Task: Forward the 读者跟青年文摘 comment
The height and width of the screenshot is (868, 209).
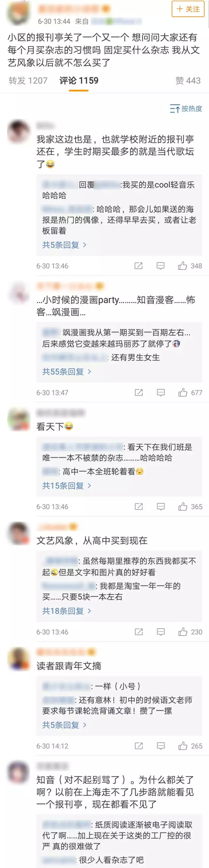Action: pyautogui.click(x=139, y=746)
